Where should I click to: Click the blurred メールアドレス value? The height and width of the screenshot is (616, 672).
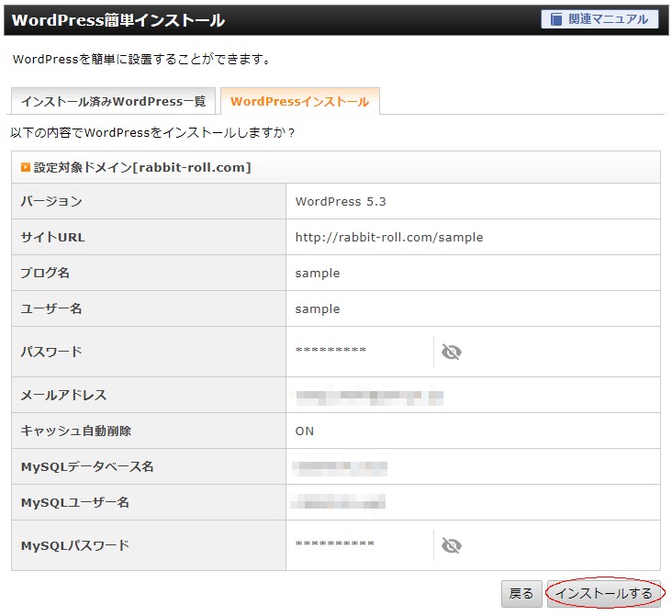369,398
